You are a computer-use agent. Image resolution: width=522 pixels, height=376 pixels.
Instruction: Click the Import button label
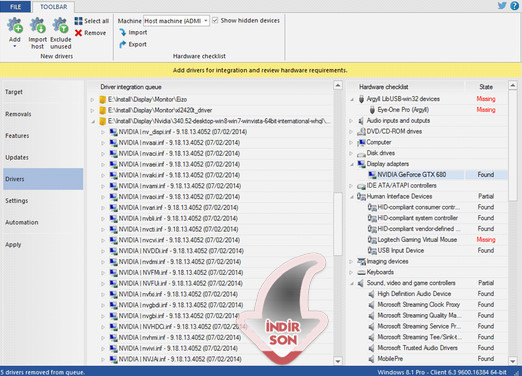tap(138, 32)
